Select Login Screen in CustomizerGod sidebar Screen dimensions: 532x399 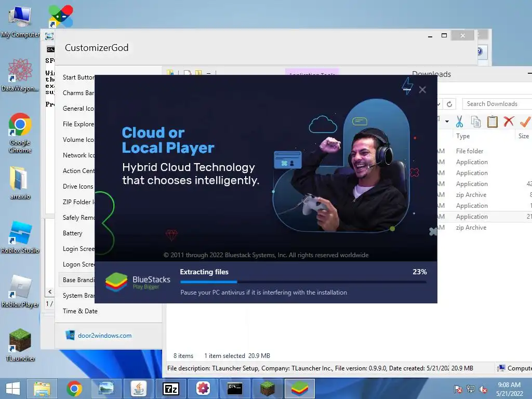point(78,249)
